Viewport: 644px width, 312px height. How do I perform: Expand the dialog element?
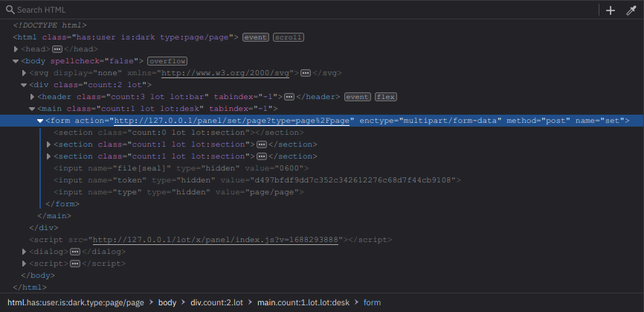[x=25, y=252]
